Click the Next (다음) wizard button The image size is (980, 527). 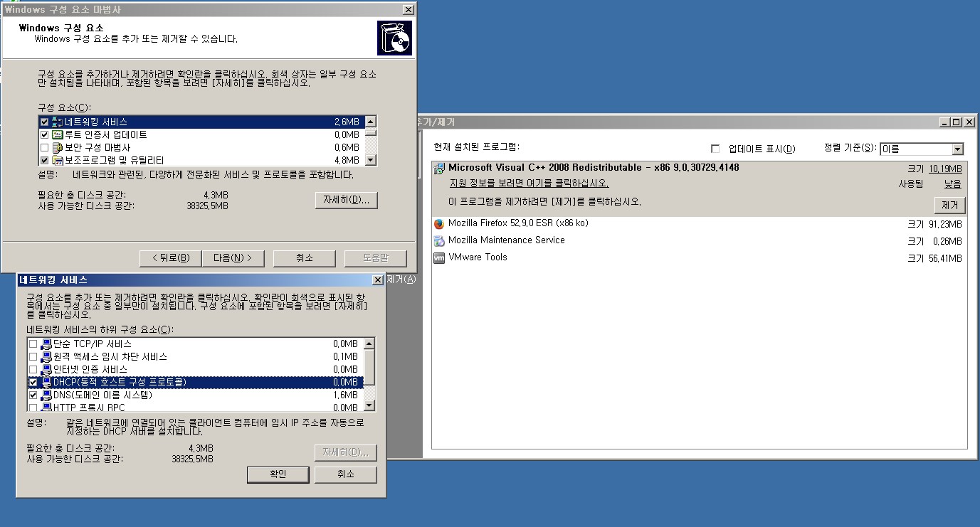(x=233, y=257)
